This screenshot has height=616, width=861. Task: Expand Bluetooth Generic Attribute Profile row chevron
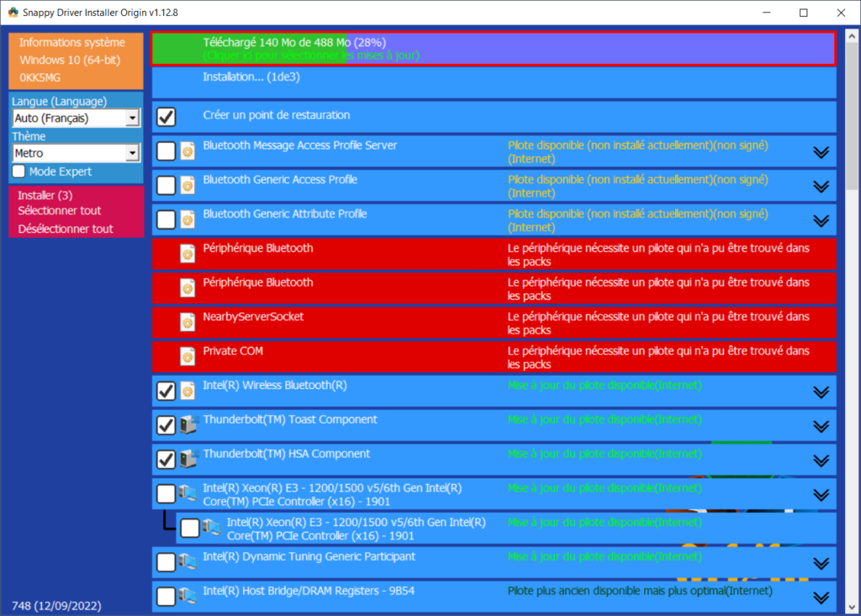tap(821, 221)
